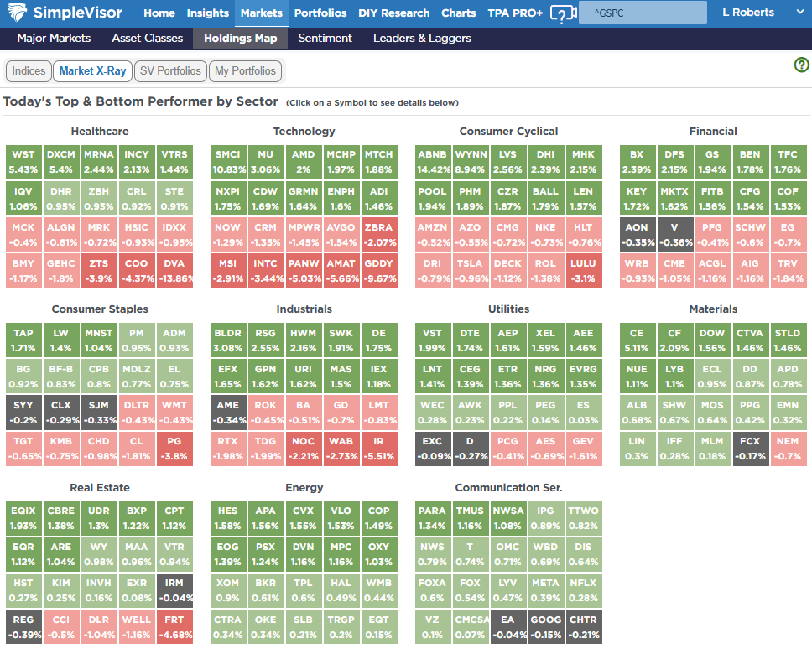Viewport: 812px width, 649px height.
Task: Switch to the Sentiment tab
Action: [x=325, y=38]
